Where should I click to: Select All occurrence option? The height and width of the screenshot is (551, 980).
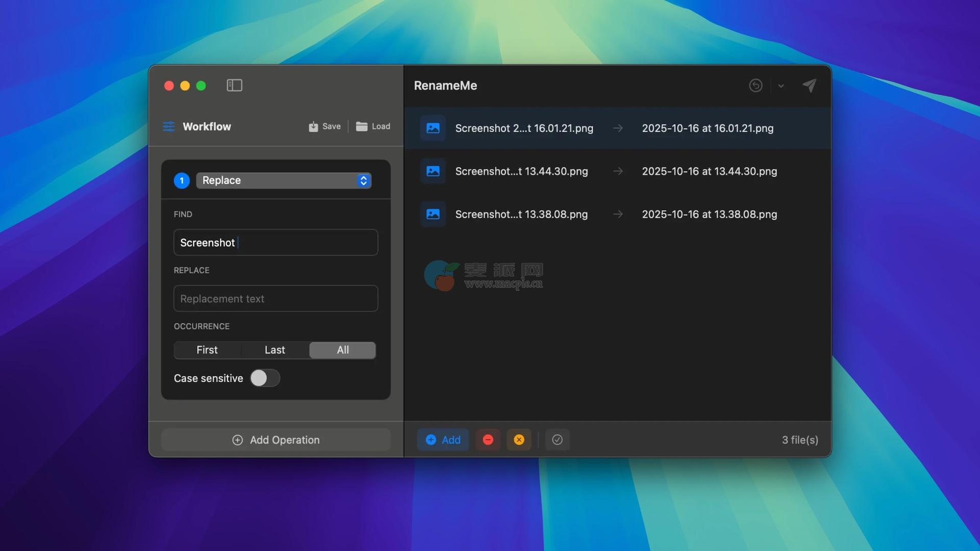click(342, 350)
